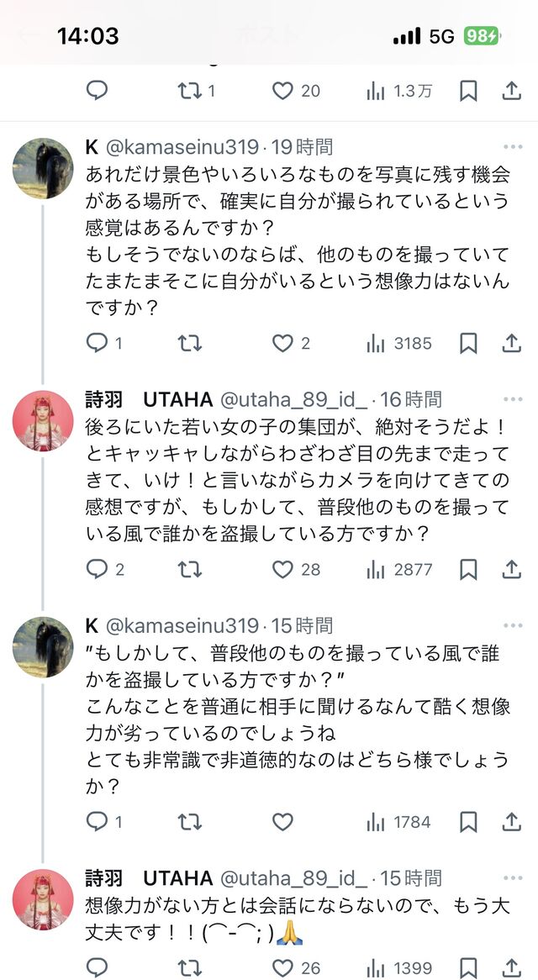Like UTAHA's reply with 28 likes

click(x=283, y=570)
